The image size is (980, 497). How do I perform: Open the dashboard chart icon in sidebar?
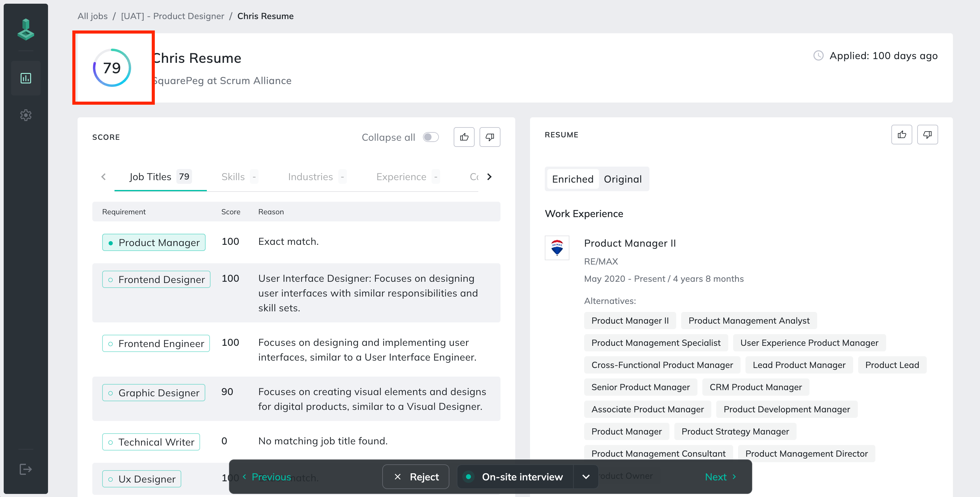[x=26, y=79]
